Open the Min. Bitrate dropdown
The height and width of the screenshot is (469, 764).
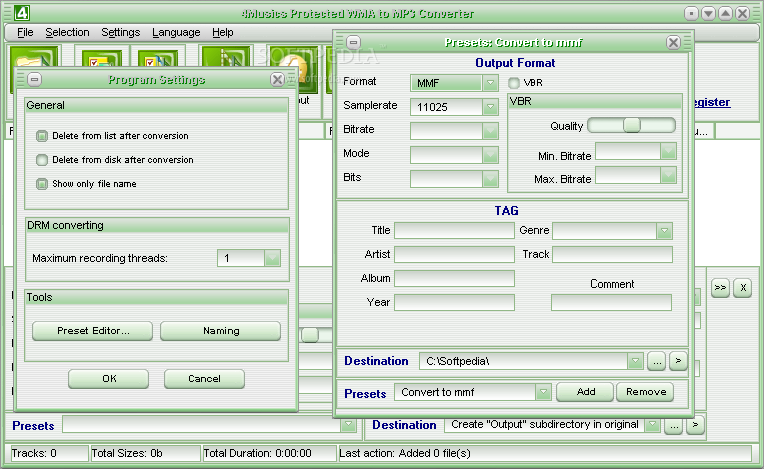(x=668, y=151)
